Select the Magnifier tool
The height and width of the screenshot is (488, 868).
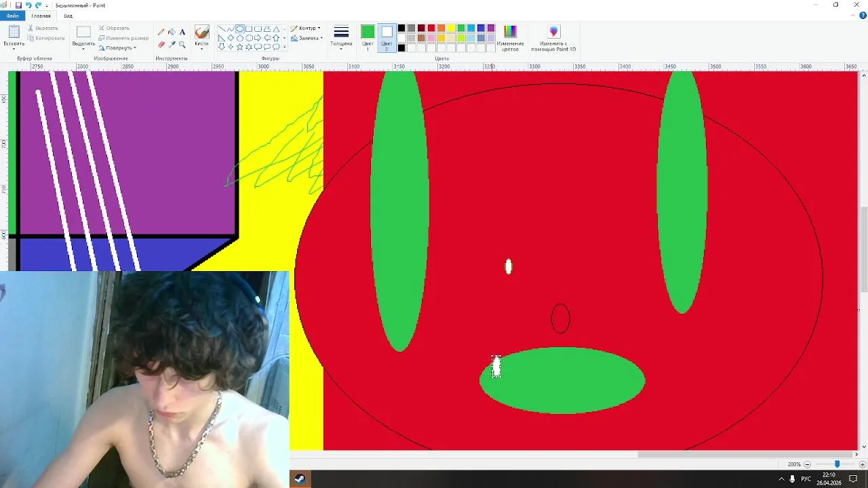[182, 45]
